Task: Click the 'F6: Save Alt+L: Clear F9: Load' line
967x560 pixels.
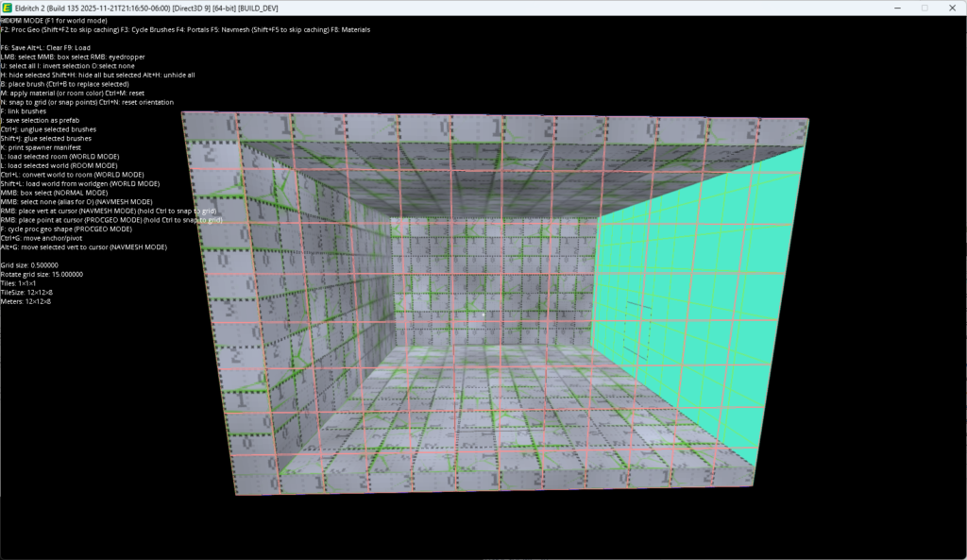Action: tap(45, 47)
